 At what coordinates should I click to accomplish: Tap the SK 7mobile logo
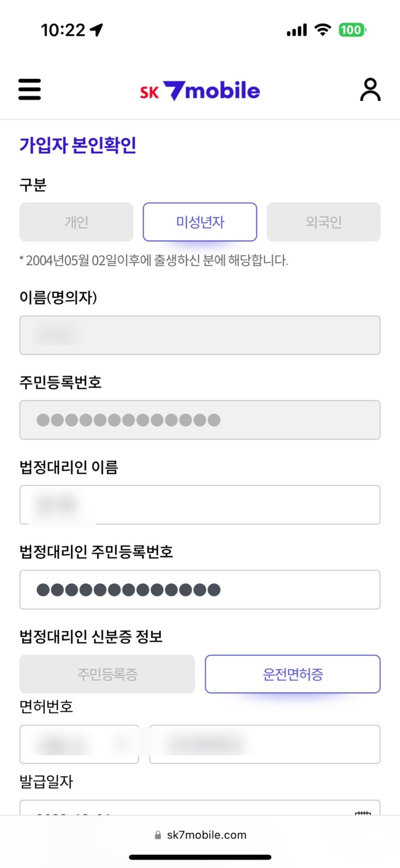(x=200, y=91)
